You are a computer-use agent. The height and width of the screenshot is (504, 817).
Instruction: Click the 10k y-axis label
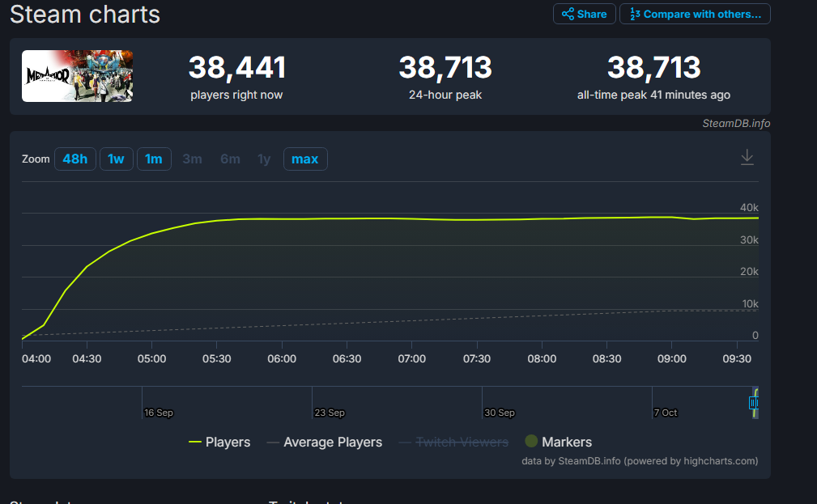[751, 303]
